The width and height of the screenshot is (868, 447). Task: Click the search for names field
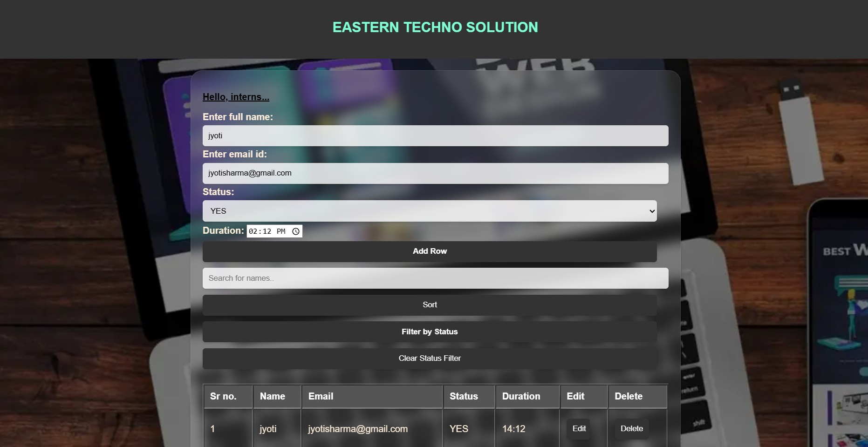coord(435,278)
